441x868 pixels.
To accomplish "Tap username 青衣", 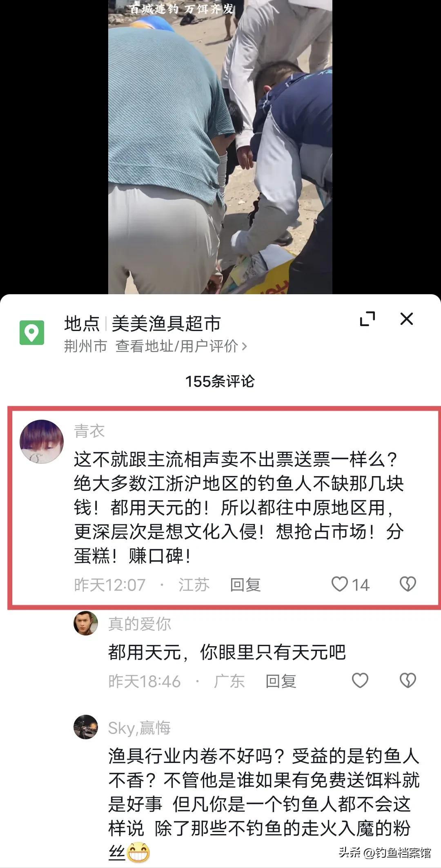I will [89, 431].
